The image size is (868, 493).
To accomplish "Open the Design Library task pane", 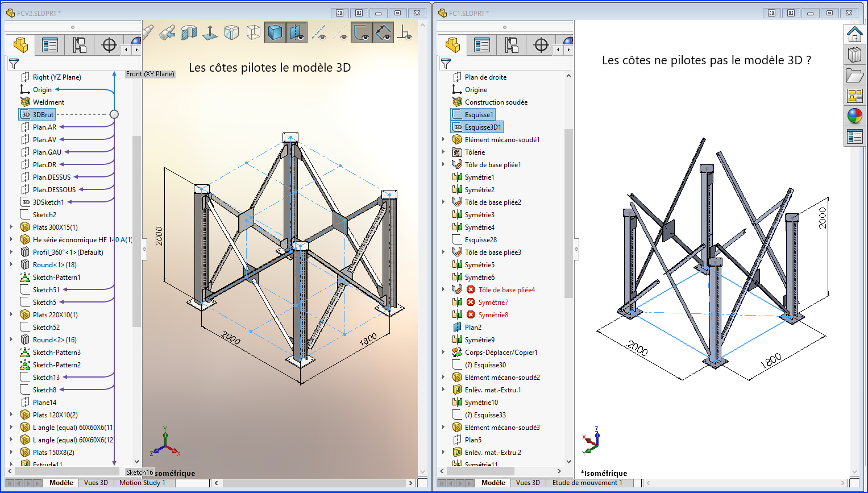I will [855, 55].
